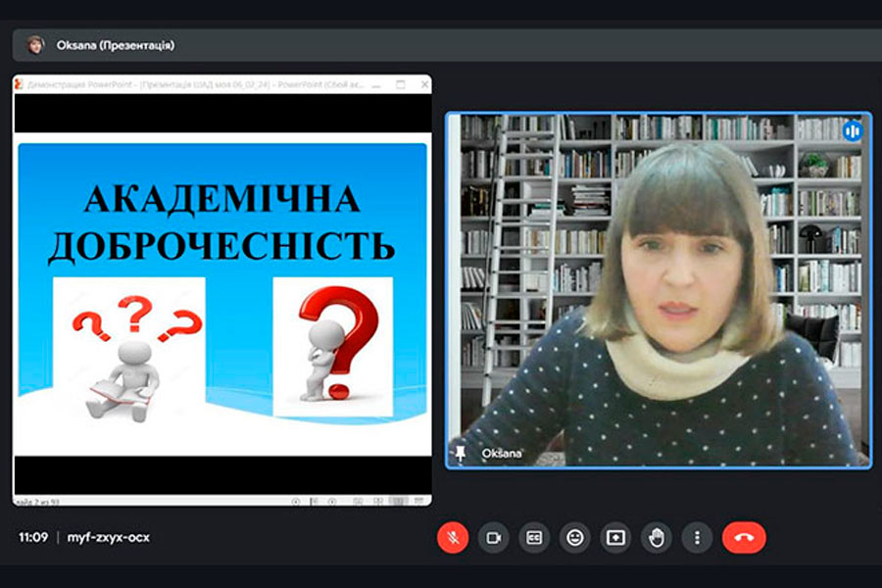Select Oksana's video tile

pyautogui.click(x=659, y=290)
